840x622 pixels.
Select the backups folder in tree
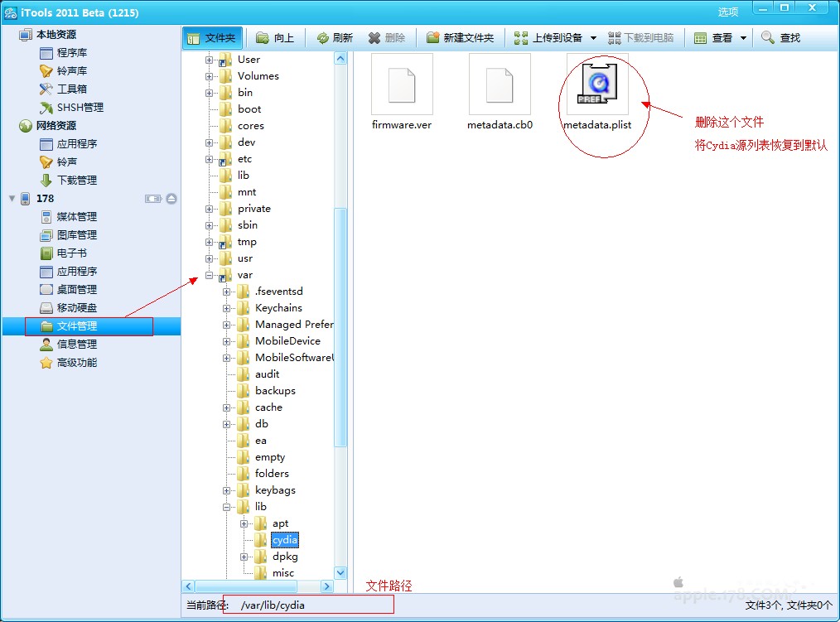point(275,391)
